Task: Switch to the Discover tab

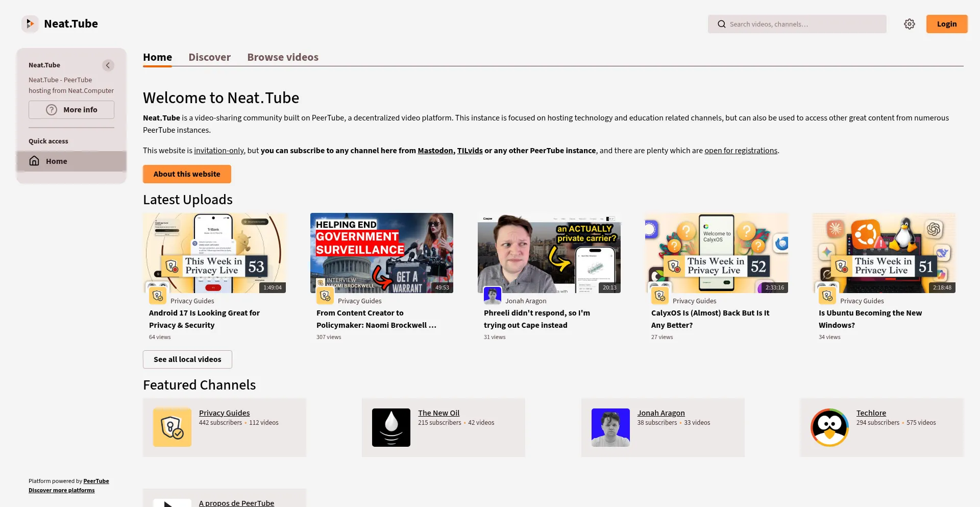Action: coord(210,57)
